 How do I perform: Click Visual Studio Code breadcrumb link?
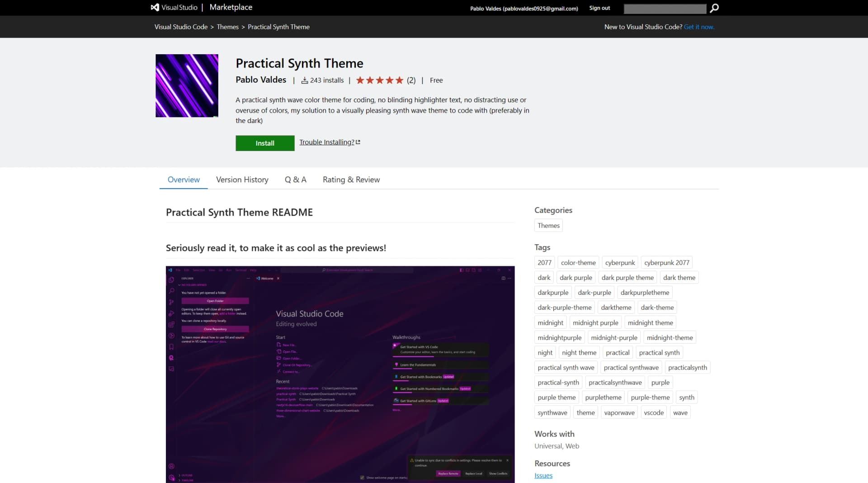pos(181,27)
